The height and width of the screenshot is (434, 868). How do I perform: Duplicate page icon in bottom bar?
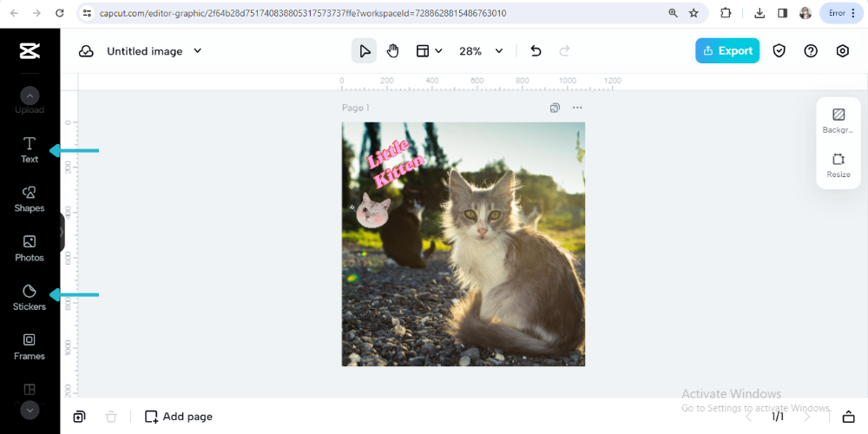pyautogui.click(x=79, y=417)
